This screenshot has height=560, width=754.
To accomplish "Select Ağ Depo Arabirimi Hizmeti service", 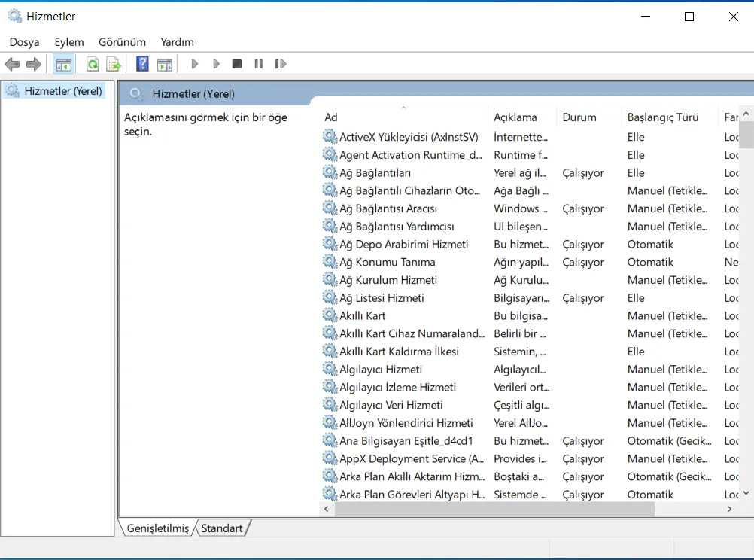I will tap(403, 244).
